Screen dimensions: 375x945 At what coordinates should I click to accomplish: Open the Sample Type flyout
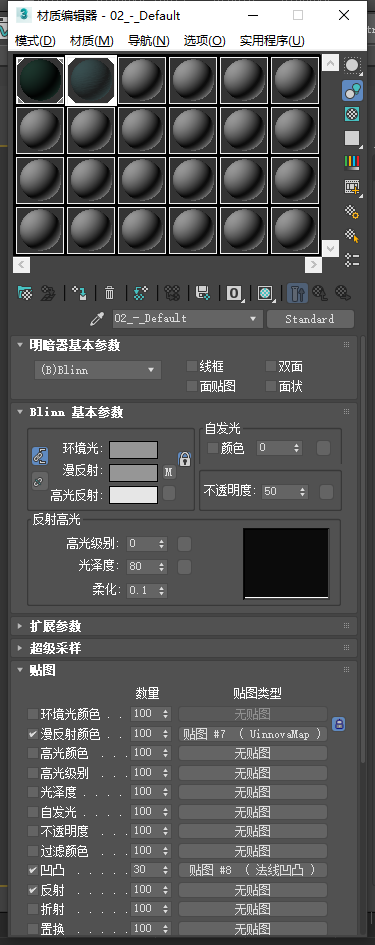pyautogui.click(x=353, y=65)
